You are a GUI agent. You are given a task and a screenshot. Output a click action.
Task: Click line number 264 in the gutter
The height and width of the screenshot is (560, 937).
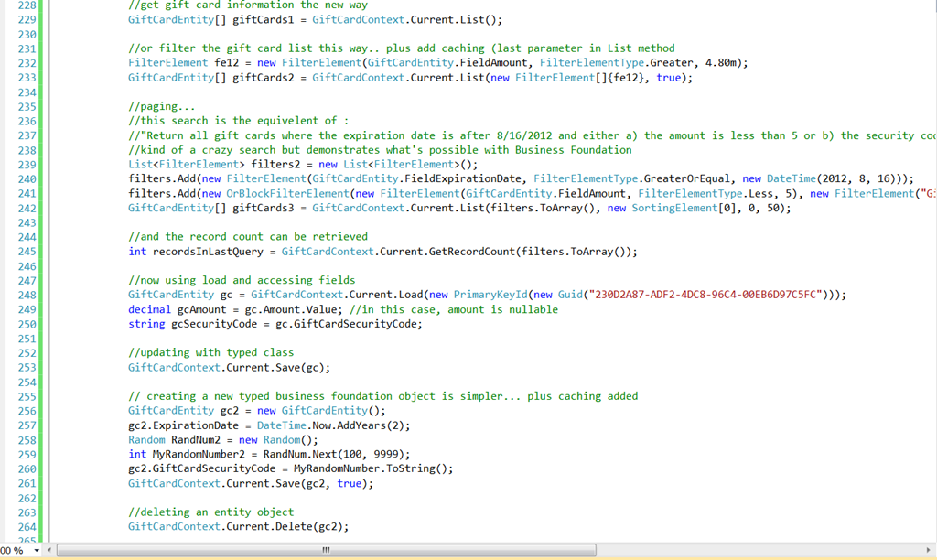(27, 526)
